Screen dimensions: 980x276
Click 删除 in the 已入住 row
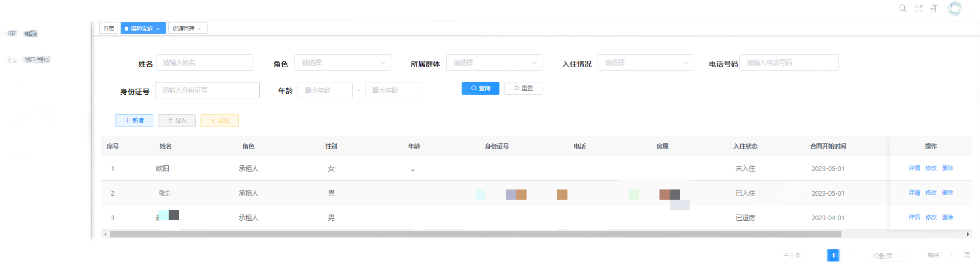click(x=947, y=193)
